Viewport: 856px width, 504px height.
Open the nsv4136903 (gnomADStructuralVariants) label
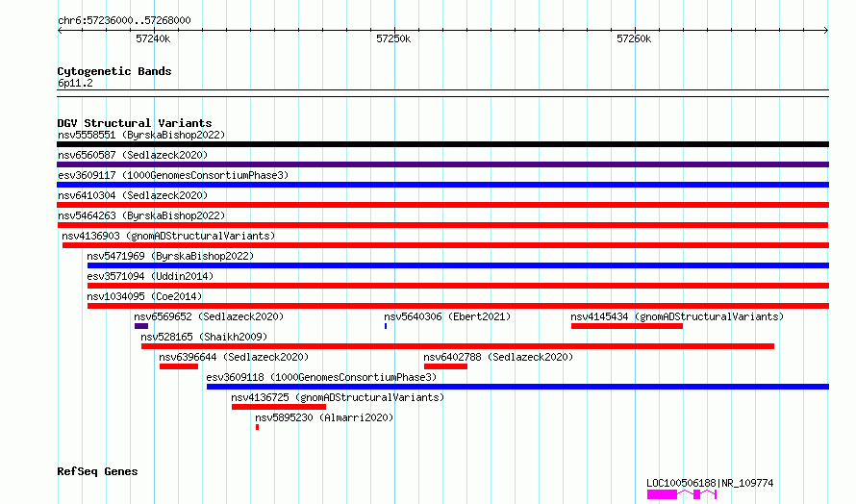[168, 236]
